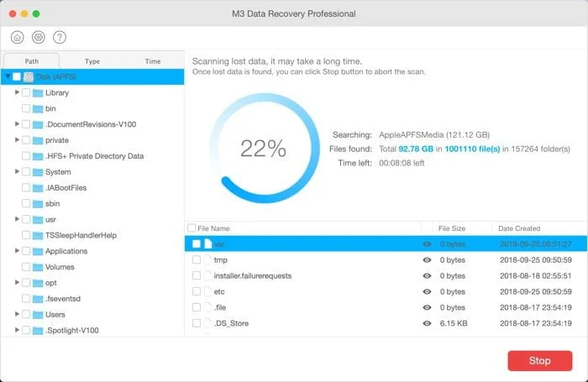Click the Library folder icon
This screenshot has height=382, width=588.
(38, 93)
